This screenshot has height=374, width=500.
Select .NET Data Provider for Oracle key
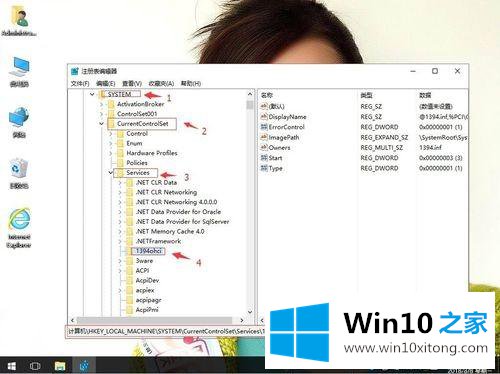(x=178, y=212)
